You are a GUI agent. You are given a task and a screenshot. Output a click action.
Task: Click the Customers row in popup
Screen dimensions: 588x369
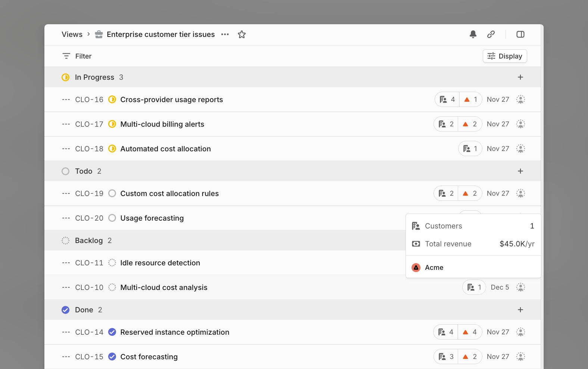point(473,226)
